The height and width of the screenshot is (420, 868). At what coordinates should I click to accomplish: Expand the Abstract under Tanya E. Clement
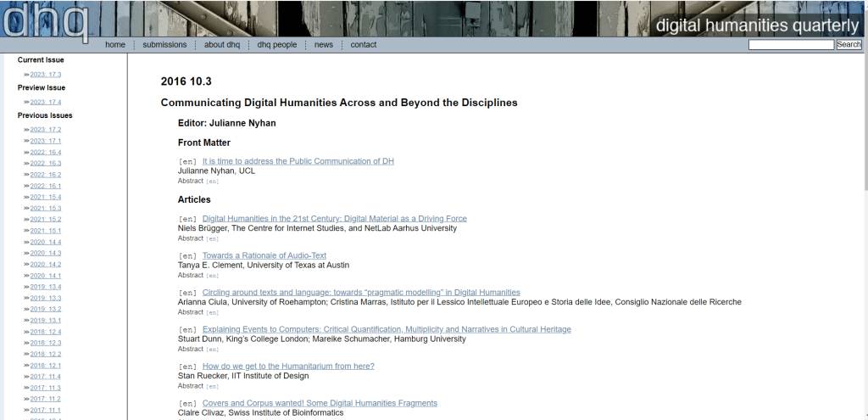pyautogui.click(x=191, y=275)
